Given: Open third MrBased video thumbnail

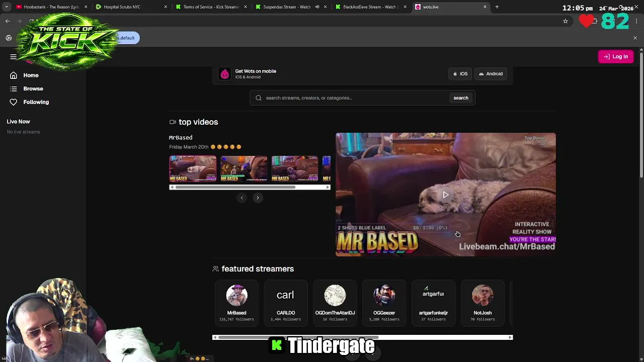Looking at the screenshot, I should (295, 168).
